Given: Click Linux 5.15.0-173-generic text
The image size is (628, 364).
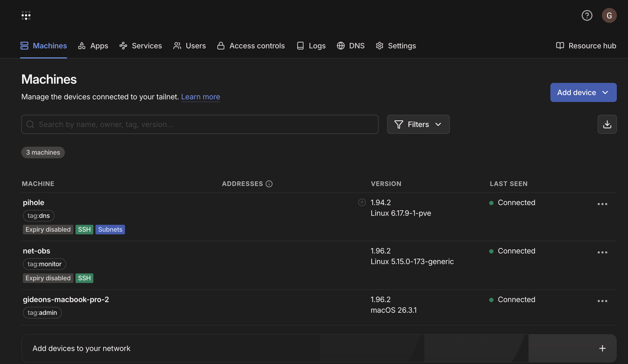Looking at the screenshot, I should pos(412,261).
